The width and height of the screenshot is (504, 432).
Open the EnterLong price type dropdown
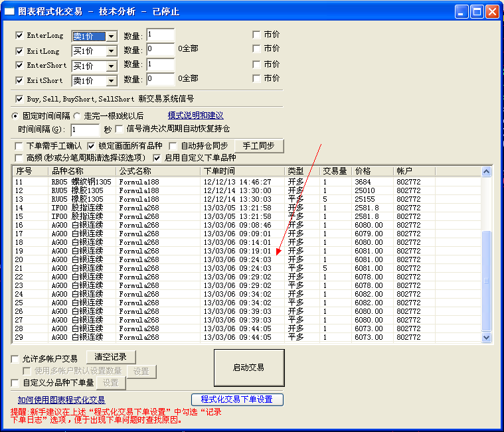click(111, 36)
